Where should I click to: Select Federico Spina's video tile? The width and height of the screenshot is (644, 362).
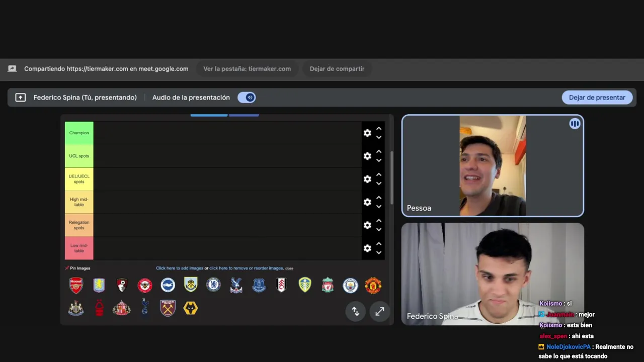(493, 274)
